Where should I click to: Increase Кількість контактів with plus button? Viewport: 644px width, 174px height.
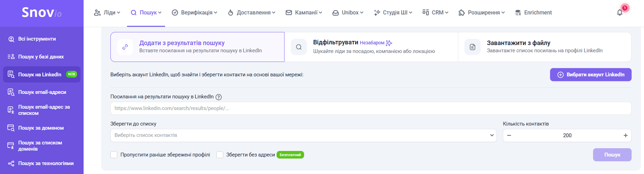pyautogui.click(x=626, y=135)
